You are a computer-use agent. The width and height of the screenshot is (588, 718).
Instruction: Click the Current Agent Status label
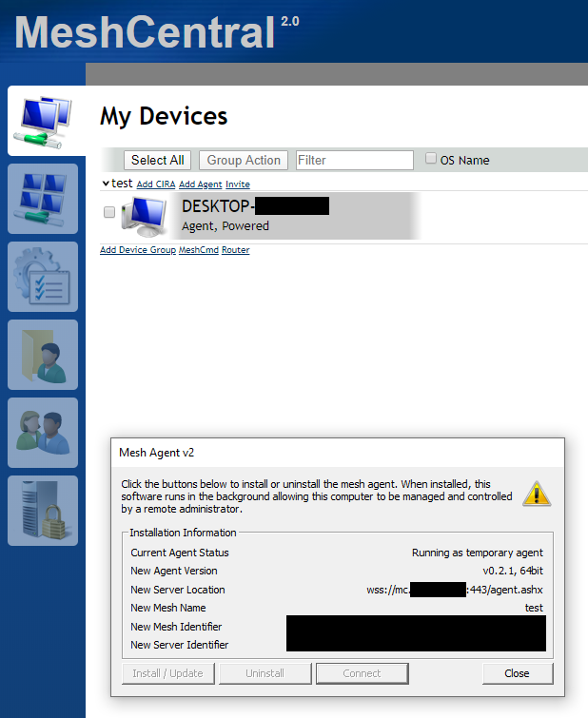(x=180, y=553)
